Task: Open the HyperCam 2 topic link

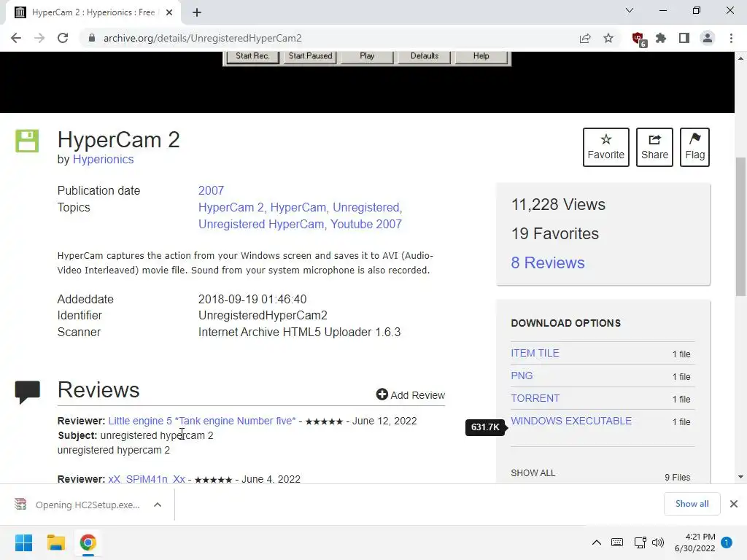Action: [x=231, y=208]
